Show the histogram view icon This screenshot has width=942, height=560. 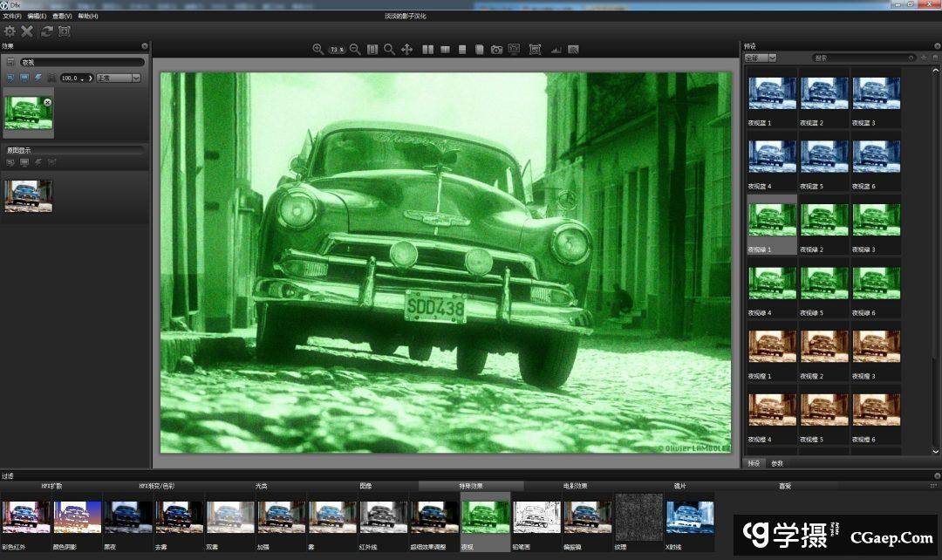pos(556,50)
